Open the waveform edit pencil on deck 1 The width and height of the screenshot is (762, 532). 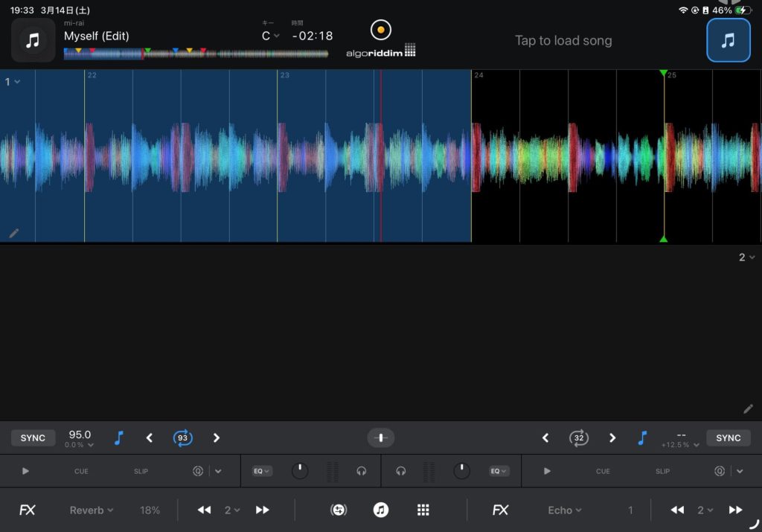coord(14,233)
